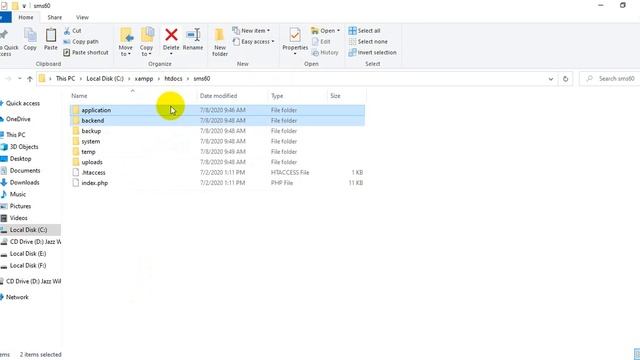Select the application folder icon
Image resolution: width=640 pixels, height=360 pixels.
point(76,110)
